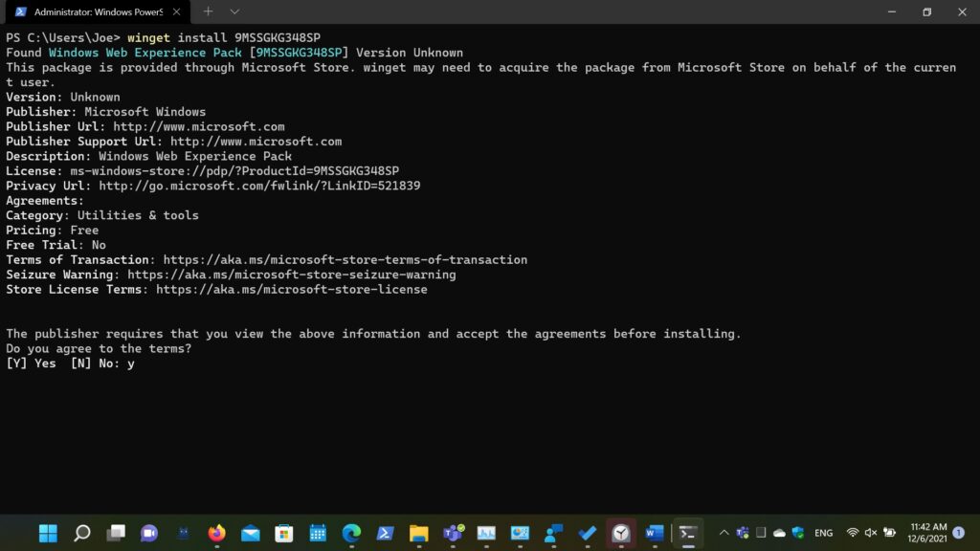Expand the new tab profile dropdown
980x551 pixels.
[x=234, y=11]
